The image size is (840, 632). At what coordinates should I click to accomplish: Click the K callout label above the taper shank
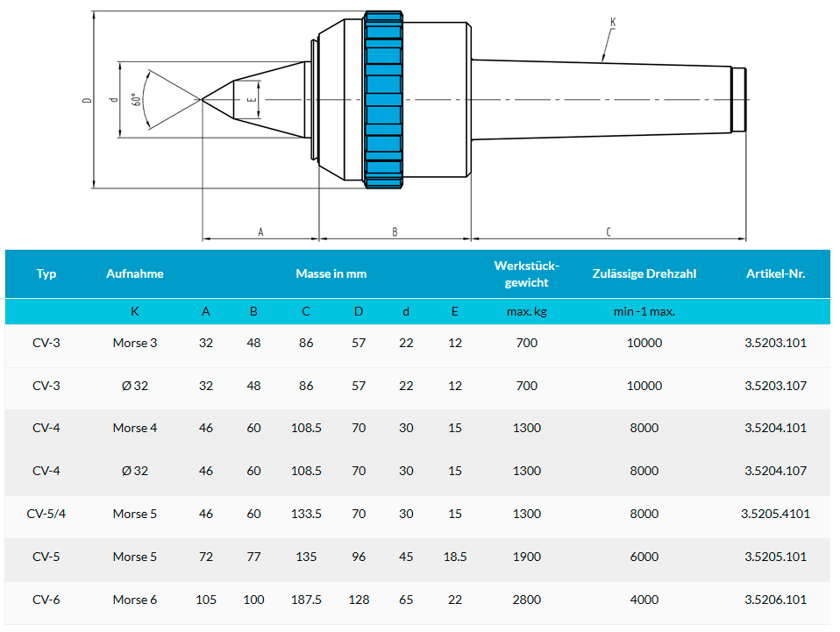tap(613, 22)
